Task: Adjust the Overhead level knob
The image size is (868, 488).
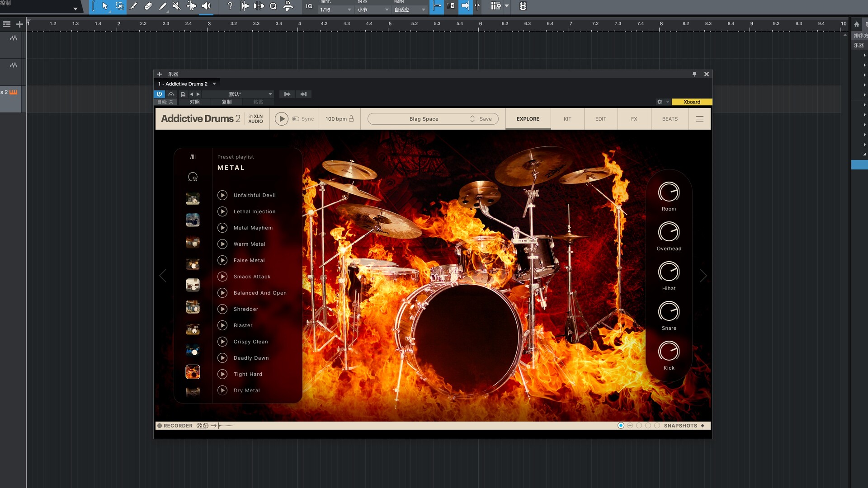Action: 669,232
